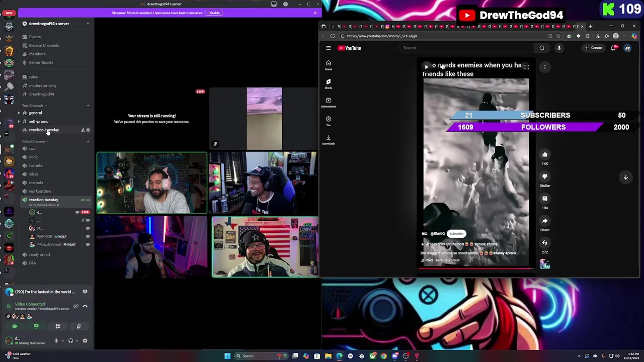Open the Members list in Discord
Image resolution: width=644 pixels, height=362 pixels.
[37, 54]
